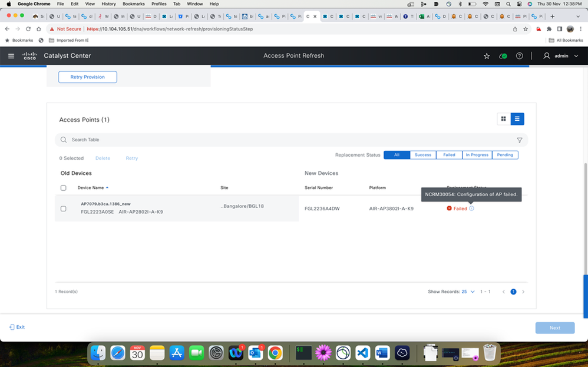The image size is (588, 367).
Task: Open the help question mark icon
Action: 520,56
